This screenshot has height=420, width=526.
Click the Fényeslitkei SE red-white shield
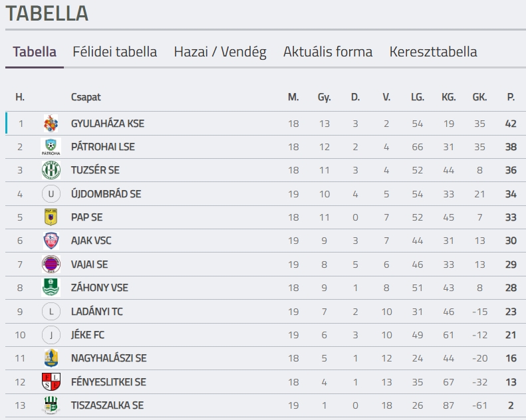(x=51, y=381)
